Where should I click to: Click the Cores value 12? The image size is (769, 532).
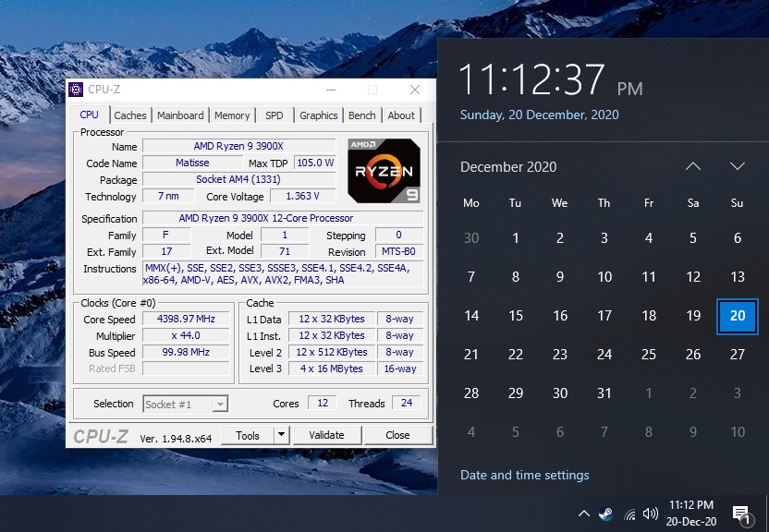click(x=323, y=403)
